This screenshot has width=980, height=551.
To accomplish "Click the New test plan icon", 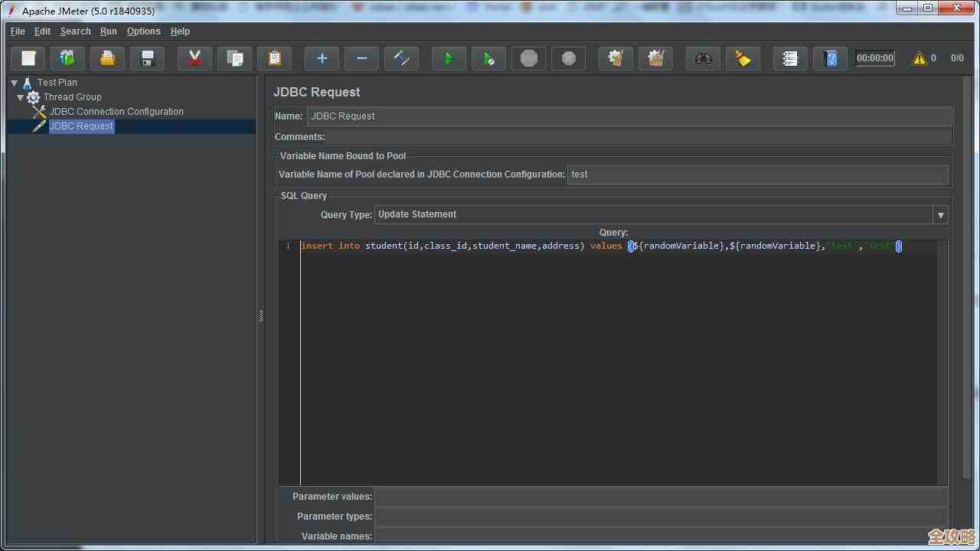I will [x=28, y=58].
